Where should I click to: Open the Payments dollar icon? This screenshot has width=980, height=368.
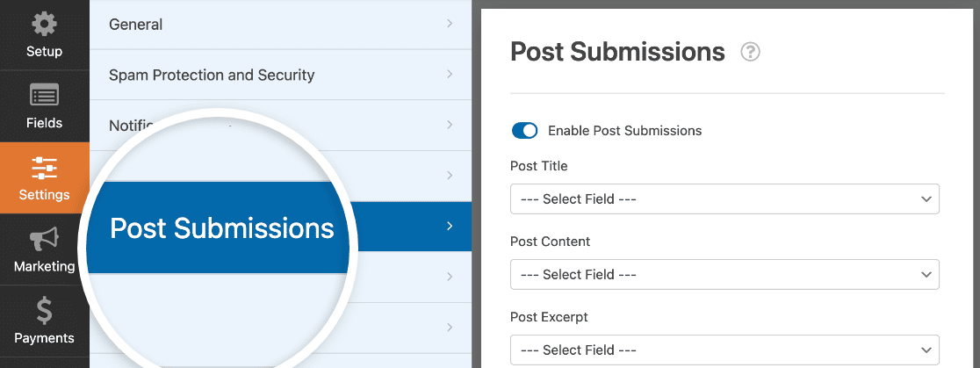point(44,311)
